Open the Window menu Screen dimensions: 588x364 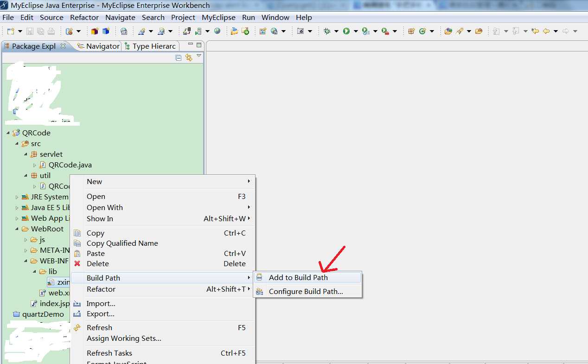click(275, 17)
